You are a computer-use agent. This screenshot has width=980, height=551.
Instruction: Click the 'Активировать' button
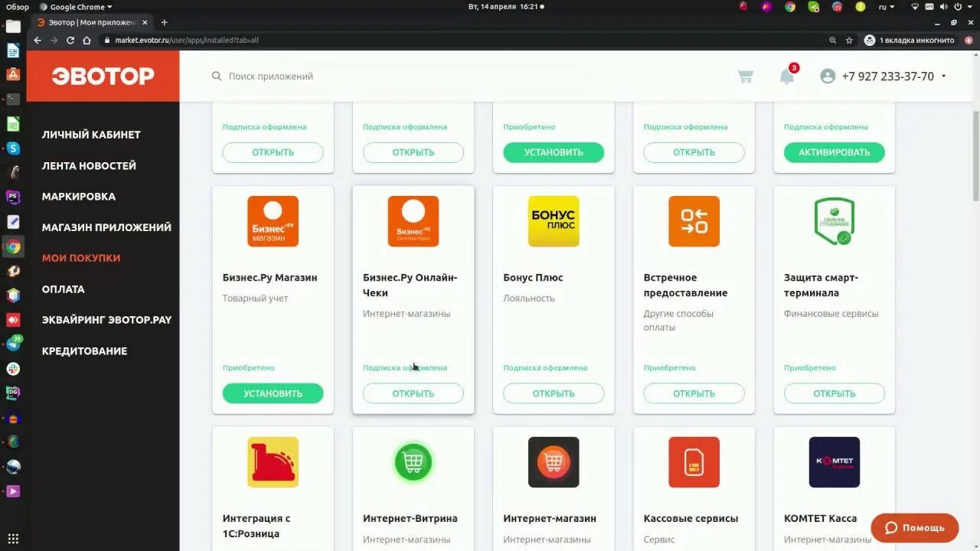click(x=835, y=152)
